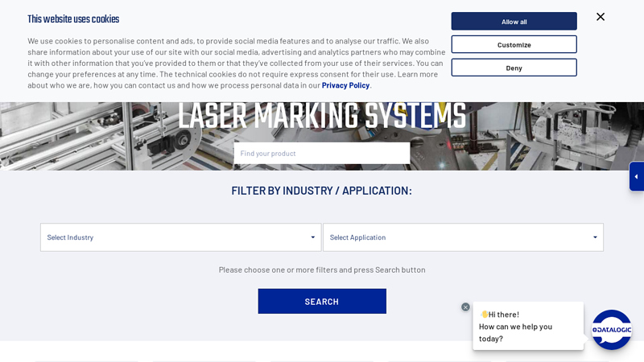The height and width of the screenshot is (362, 644).
Task: Click 'FILTER BY INDUSTRY / APPLICATION:' heading
Action: point(321,191)
